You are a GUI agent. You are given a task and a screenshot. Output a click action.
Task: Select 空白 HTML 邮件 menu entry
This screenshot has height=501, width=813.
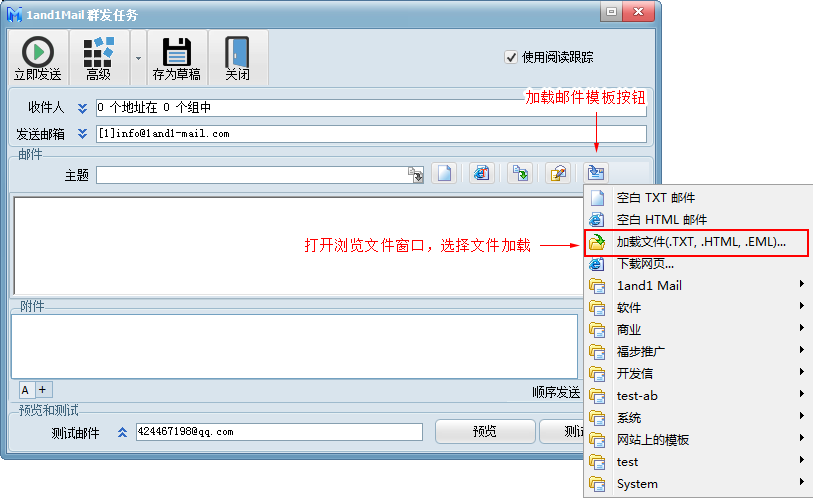697,219
